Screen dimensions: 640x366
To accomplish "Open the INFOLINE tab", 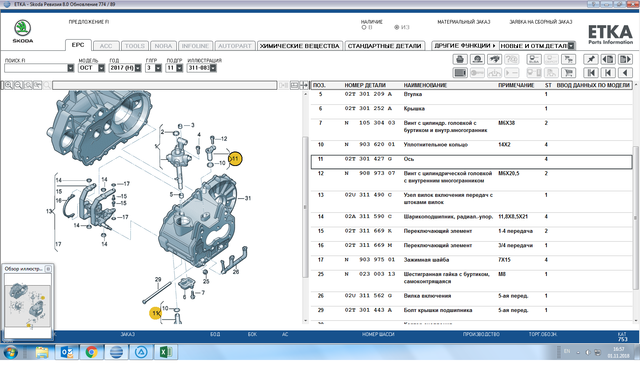I will pos(195,46).
